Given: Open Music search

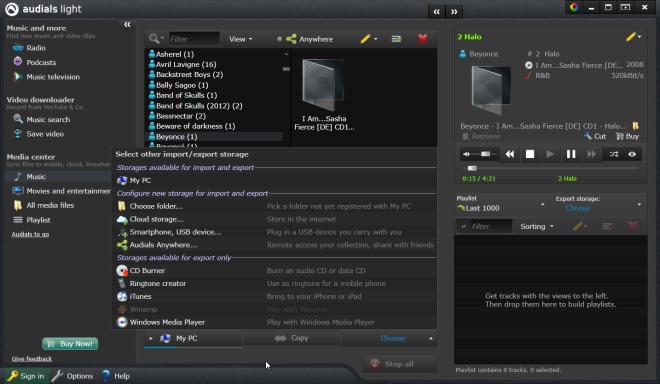Looking at the screenshot, I should pos(41,120).
